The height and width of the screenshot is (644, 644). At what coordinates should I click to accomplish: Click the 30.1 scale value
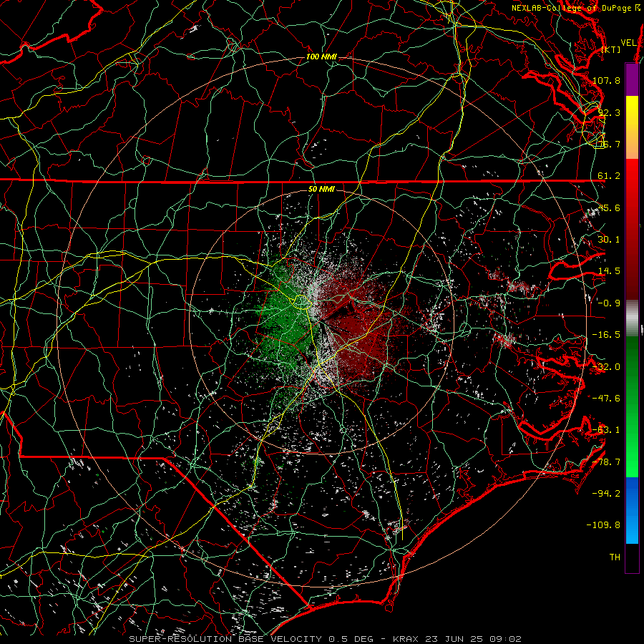[609, 240]
